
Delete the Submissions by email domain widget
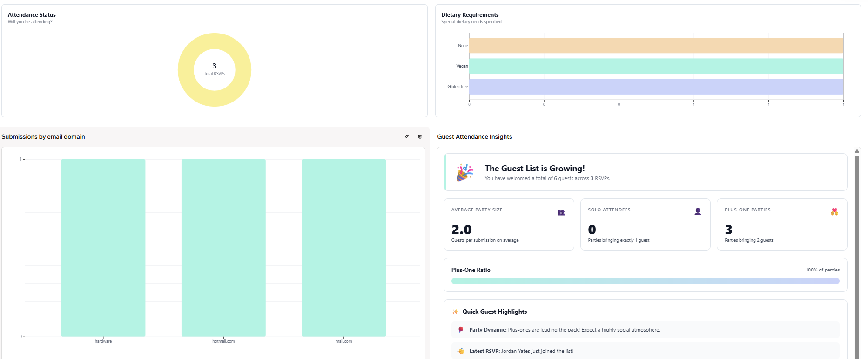(x=420, y=136)
